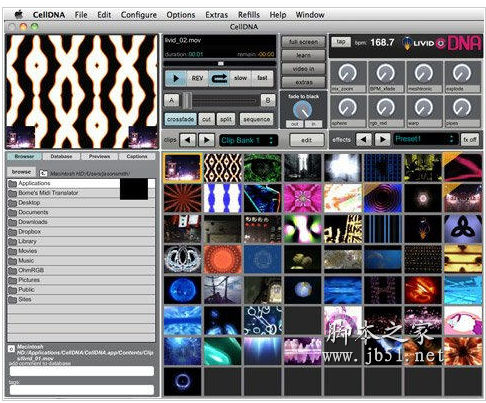This screenshot has width=486, height=403.
Task: Assign to channel B button
Action: pyautogui.click(x=268, y=100)
